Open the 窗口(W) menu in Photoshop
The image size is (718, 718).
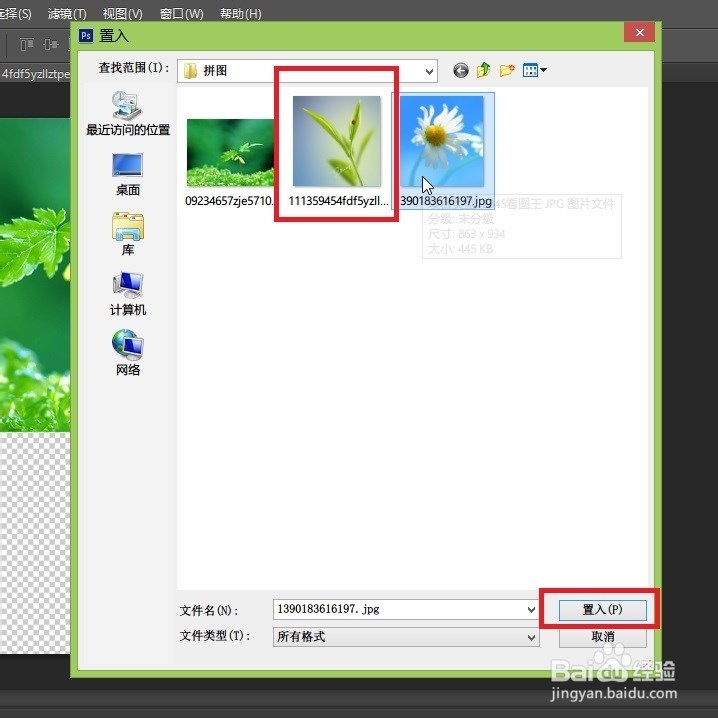181,14
